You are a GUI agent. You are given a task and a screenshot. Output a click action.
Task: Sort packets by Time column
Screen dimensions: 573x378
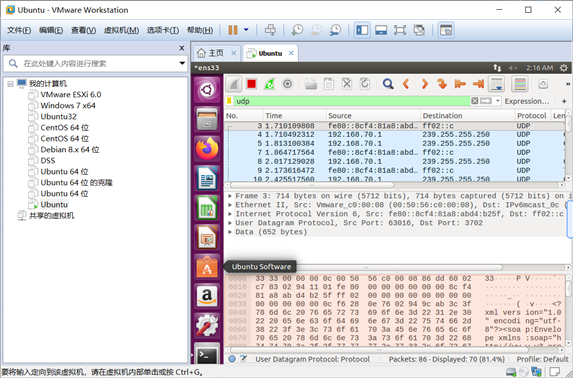pos(294,116)
